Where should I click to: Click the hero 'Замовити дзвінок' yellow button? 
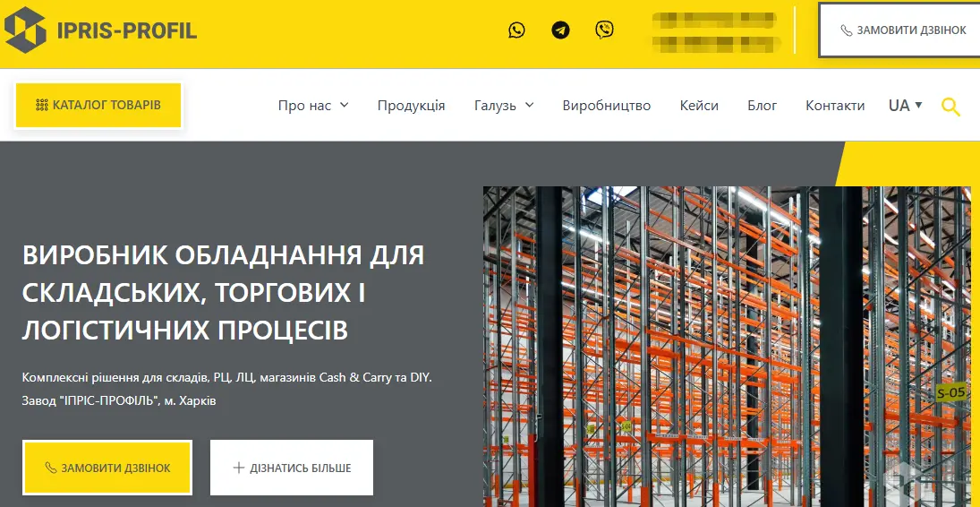point(107,468)
